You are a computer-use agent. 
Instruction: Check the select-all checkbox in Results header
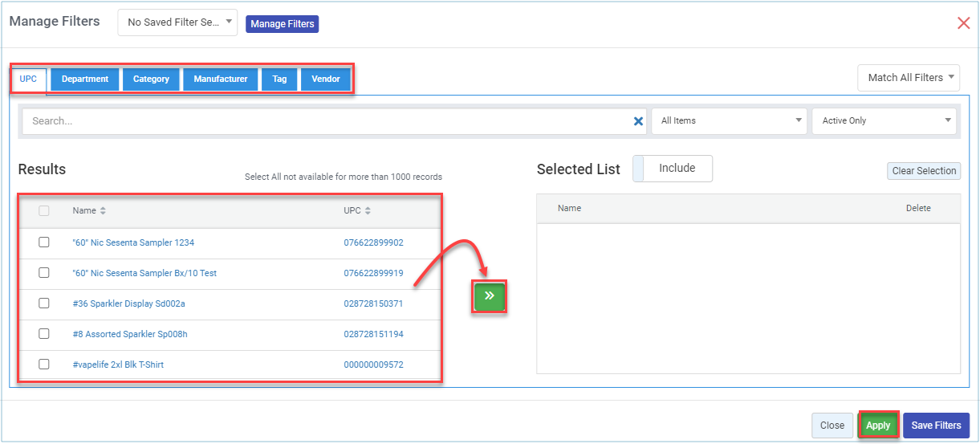(x=44, y=210)
